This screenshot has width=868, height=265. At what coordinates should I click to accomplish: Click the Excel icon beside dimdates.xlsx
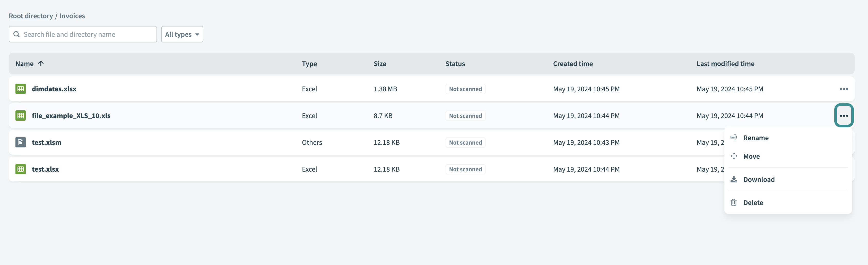[x=20, y=89]
